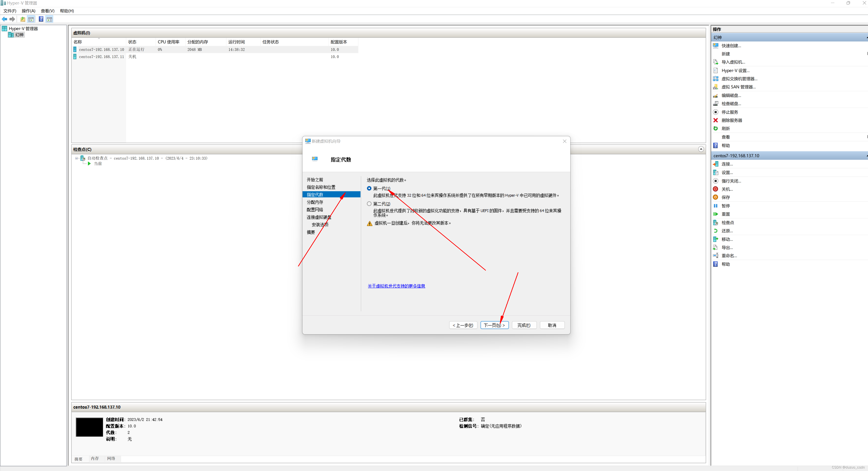This screenshot has width=868, height=471.
Task: Open 查看 submenu in actions pane
Action: tap(725, 137)
